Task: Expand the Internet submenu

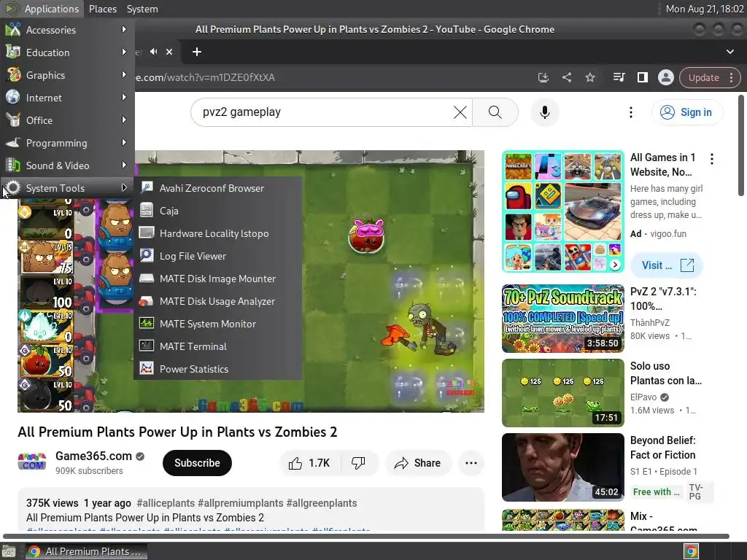Action: (x=67, y=98)
